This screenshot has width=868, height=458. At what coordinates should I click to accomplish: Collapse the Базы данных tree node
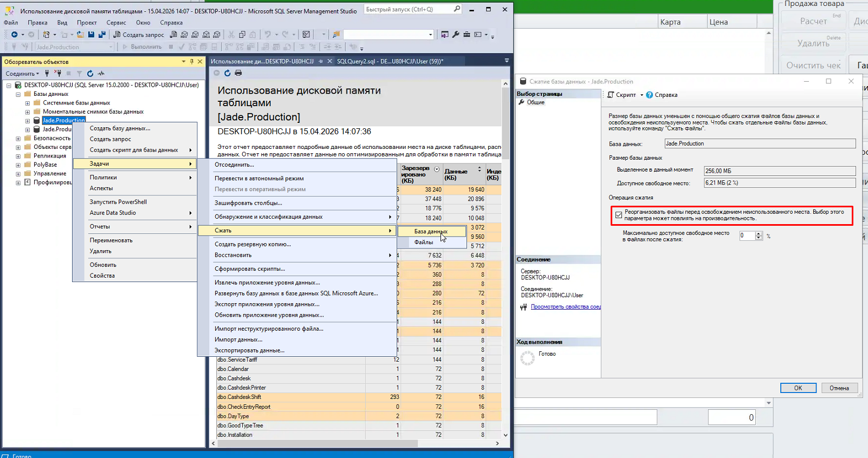(x=18, y=94)
